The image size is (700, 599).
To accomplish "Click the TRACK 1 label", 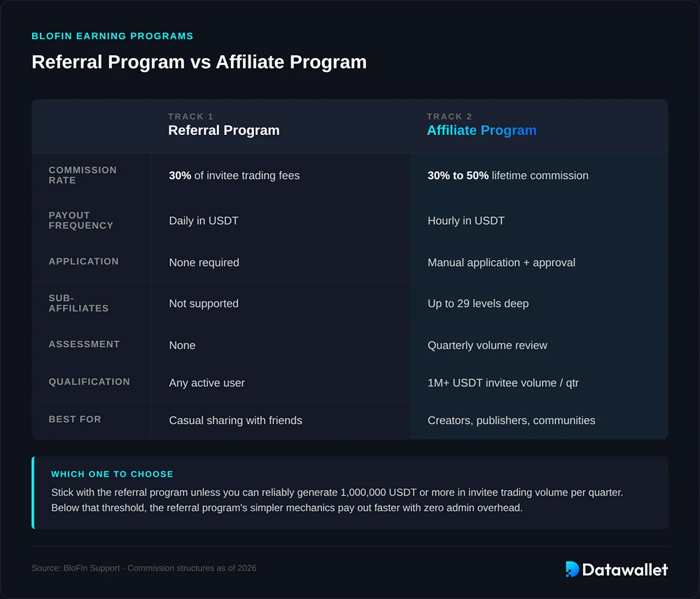I will click(190, 116).
